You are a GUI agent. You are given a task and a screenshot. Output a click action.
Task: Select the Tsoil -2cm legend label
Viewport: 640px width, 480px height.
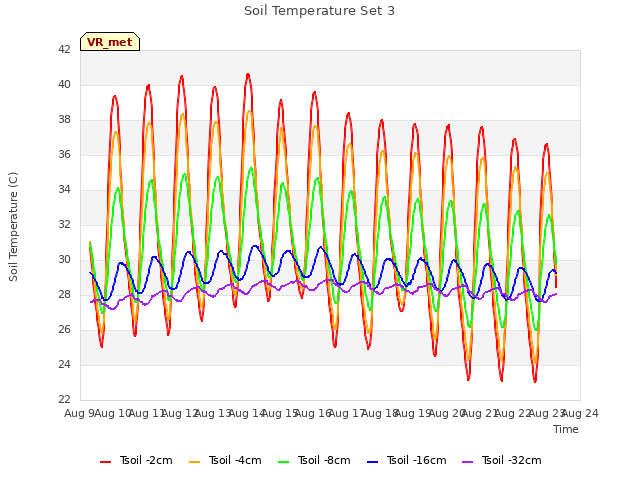(x=146, y=460)
